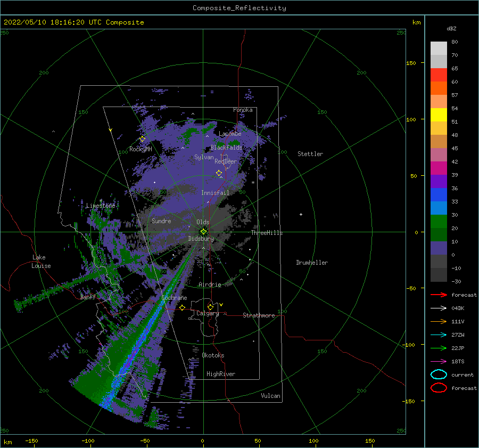Click the yellow diamond marker below RedDeer
The image size is (479, 448).
coord(219,173)
